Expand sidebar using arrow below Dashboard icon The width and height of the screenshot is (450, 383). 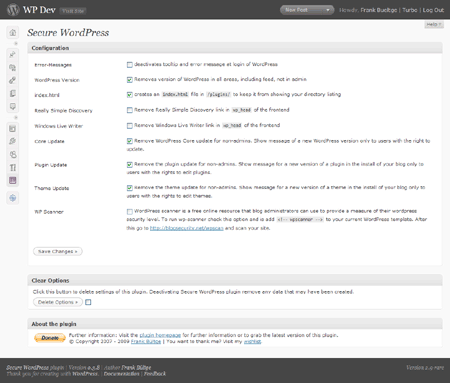pyautogui.click(x=16, y=43)
